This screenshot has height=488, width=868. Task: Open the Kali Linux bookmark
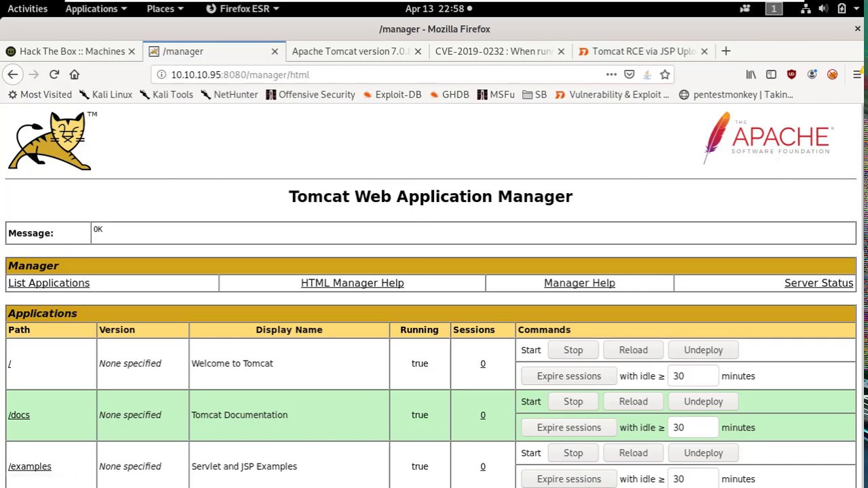[x=106, y=95]
